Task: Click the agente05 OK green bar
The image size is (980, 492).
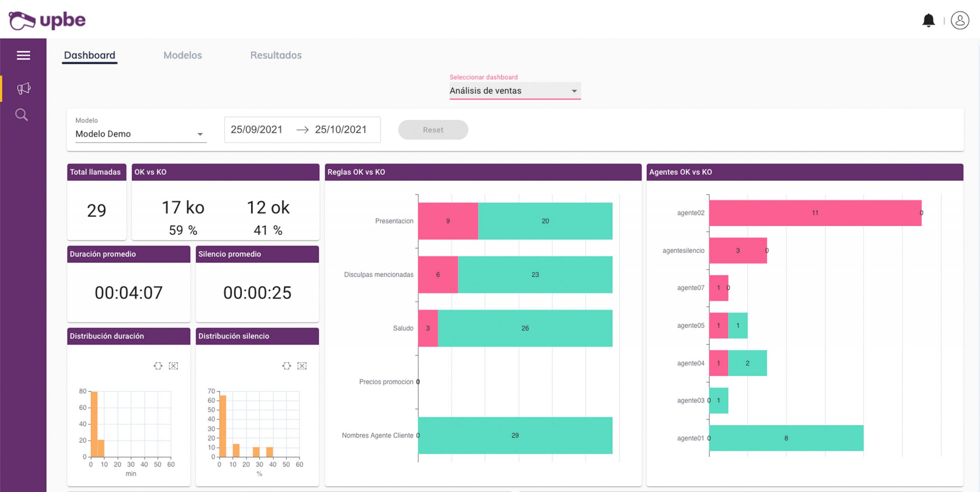Action: 738,325
